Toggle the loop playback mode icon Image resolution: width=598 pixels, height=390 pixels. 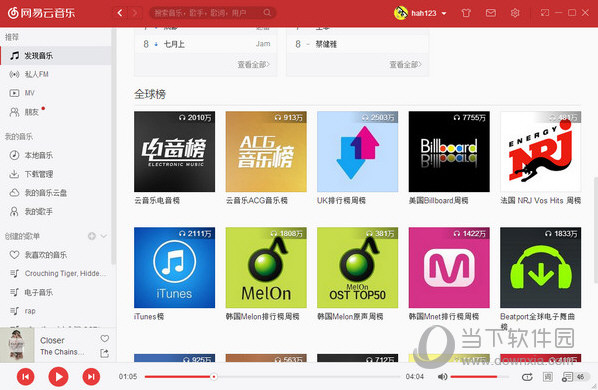click(527, 377)
